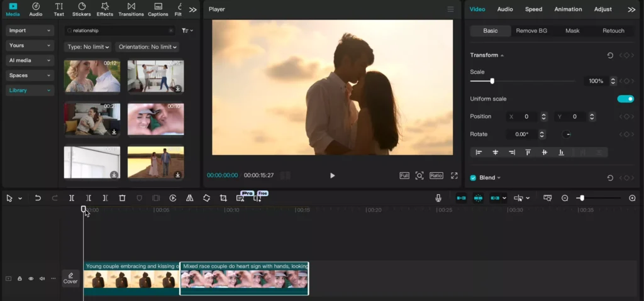Open the selection tool mode dropdown arrow
644x301 pixels.
[19, 199]
